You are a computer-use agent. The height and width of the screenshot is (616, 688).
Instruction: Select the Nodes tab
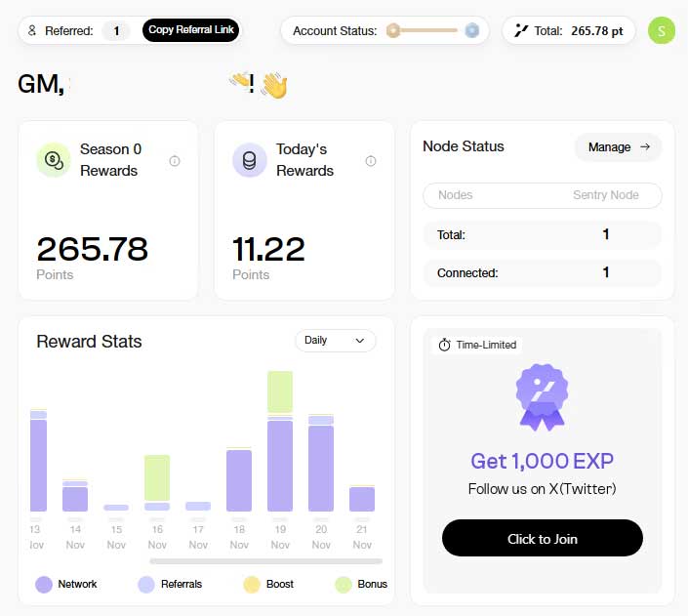456,195
